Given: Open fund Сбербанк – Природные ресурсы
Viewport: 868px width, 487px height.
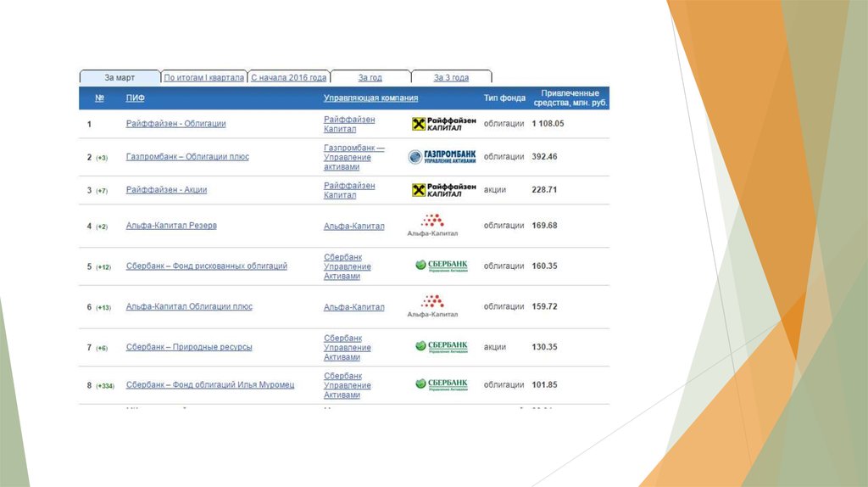Looking at the screenshot, I should 189,347.
